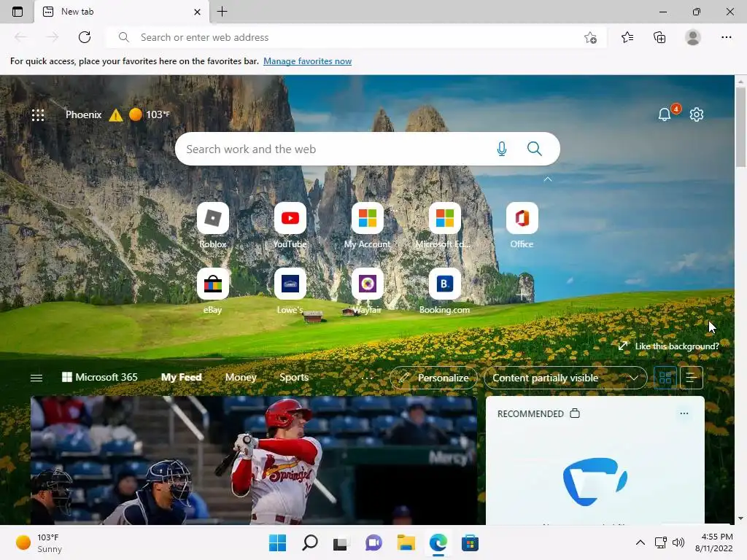747x560 pixels.
Task: Close the New tab browser tab
Action: pyautogui.click(x=197, y=12)
